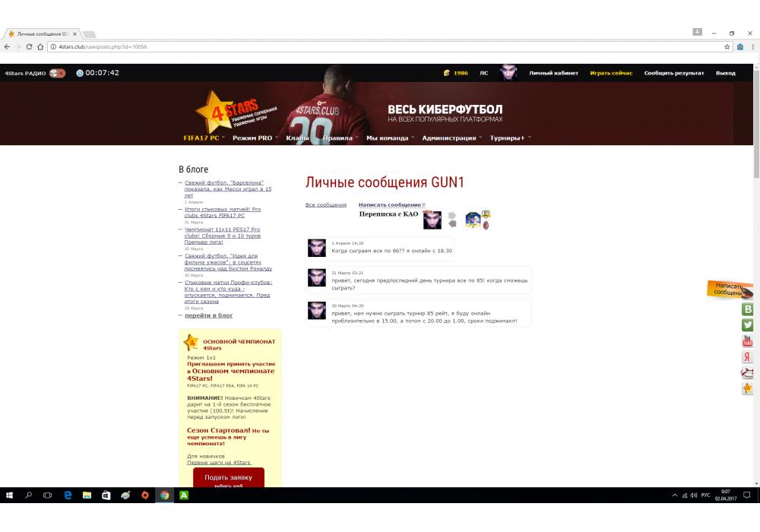Open the VK social link icon
Viewport: 760px width, 532px height.
[748, 309]
